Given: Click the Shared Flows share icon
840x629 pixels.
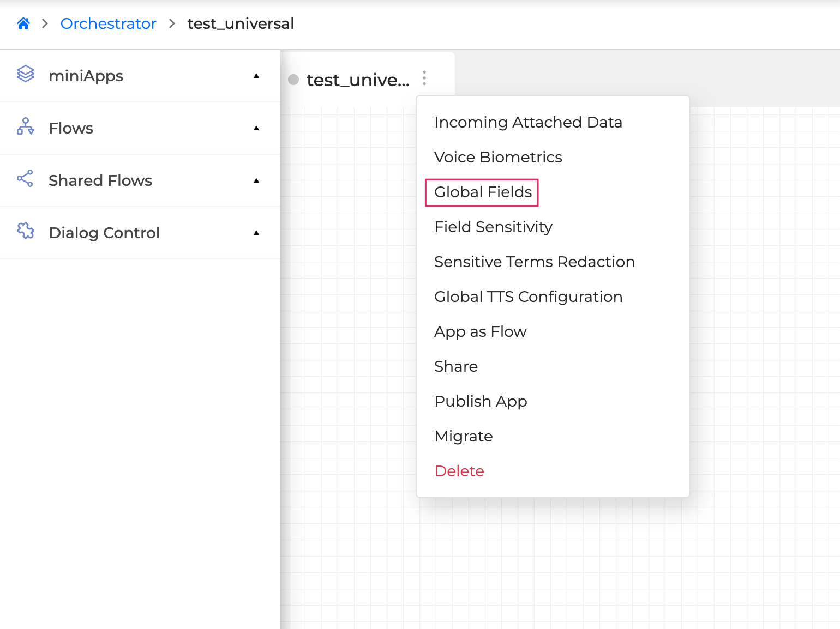Looking at the screenshot, I should point(25,180).
